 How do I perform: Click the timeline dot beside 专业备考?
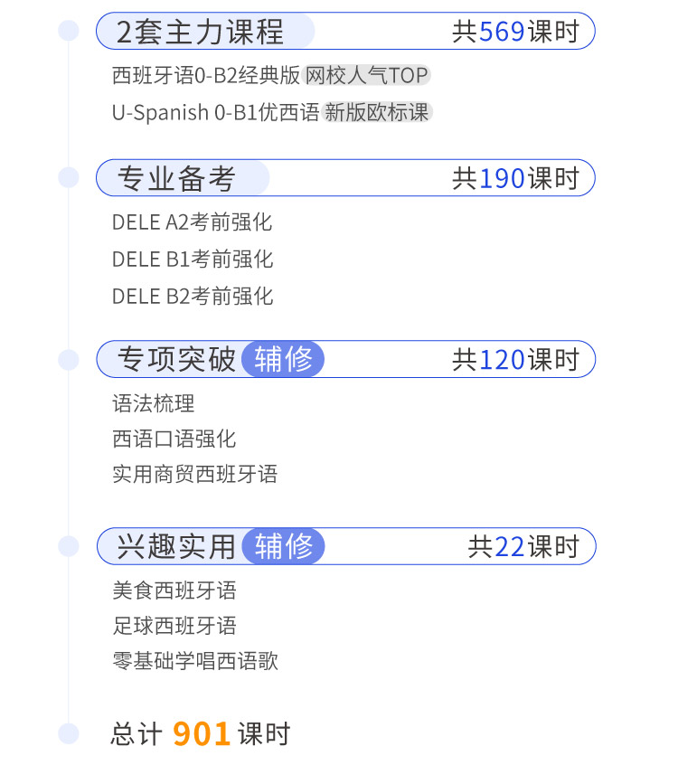[69, 177]
